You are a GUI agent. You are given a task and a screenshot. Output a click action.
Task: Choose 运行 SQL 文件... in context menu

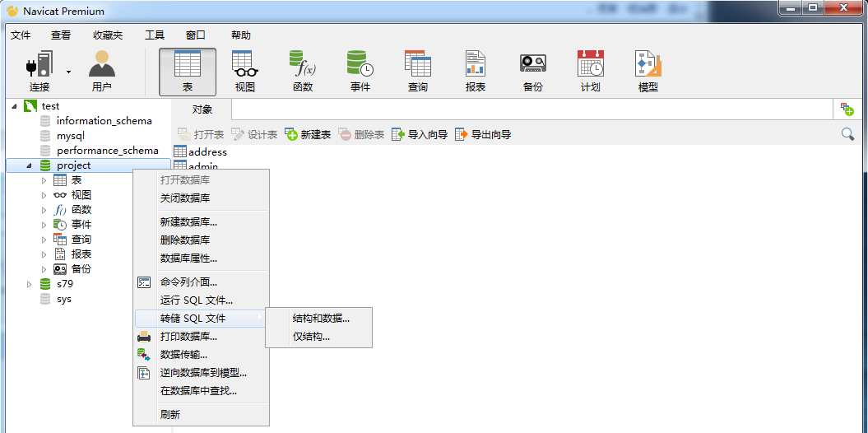click(202, 300)
